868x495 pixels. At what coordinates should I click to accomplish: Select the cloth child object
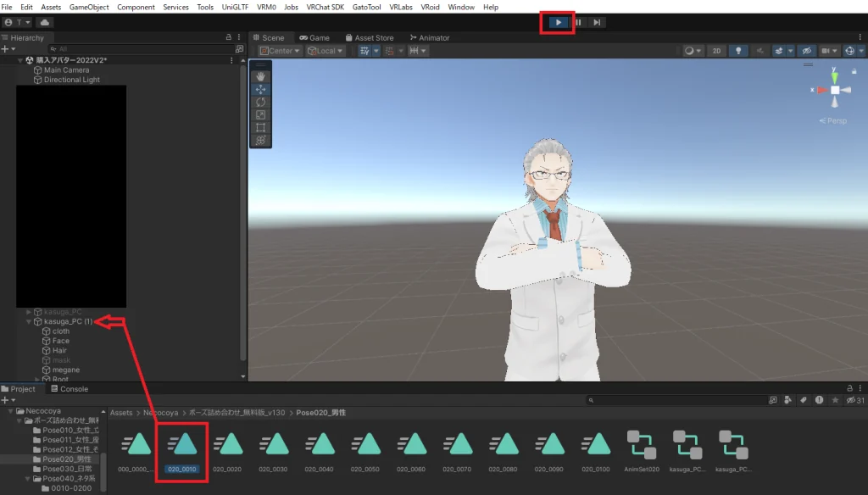[x=61, y=331]
